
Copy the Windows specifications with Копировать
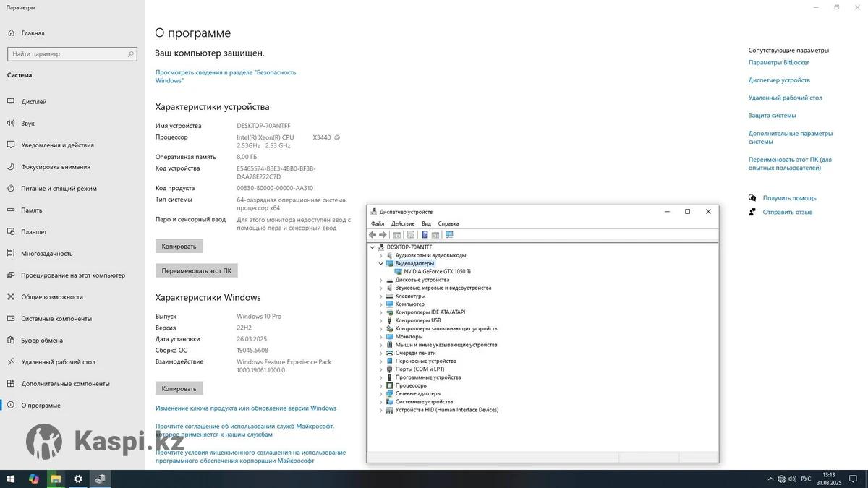click(179, 389)
